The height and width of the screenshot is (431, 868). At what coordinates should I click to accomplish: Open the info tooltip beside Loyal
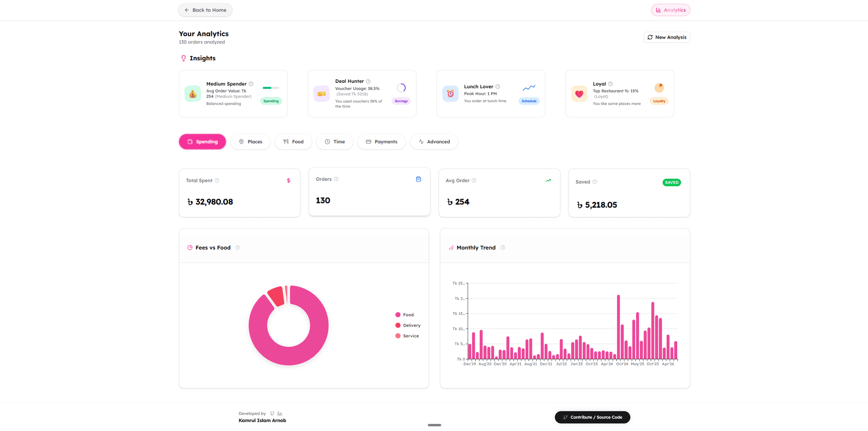(610, 84)
